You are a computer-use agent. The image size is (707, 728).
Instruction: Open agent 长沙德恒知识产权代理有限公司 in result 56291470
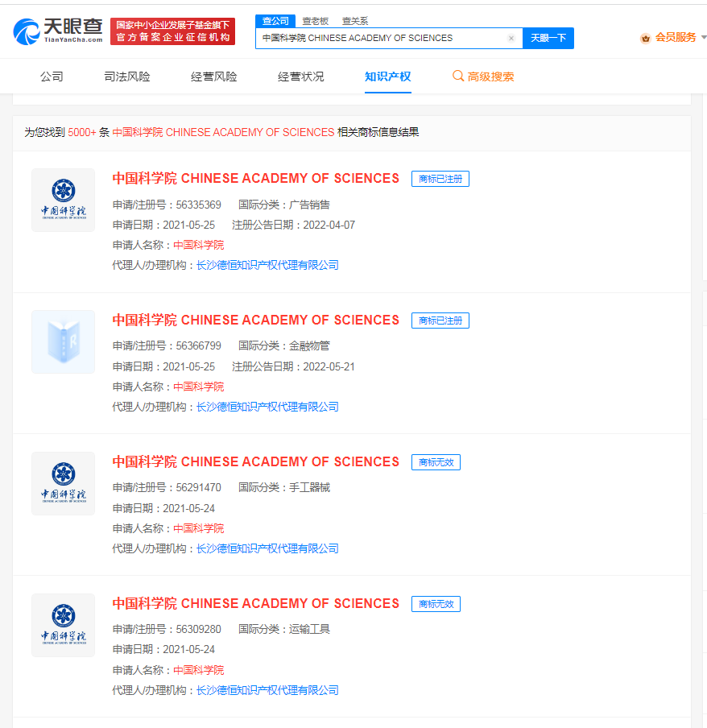pos(267,548)
